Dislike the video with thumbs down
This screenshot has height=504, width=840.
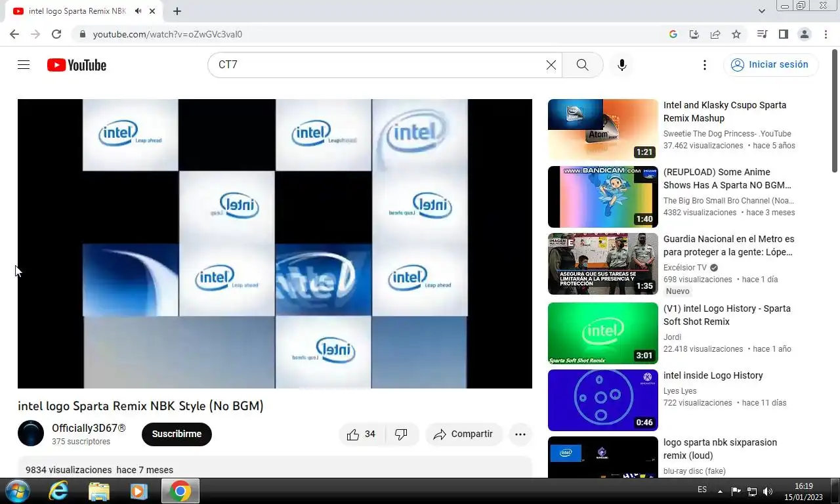pos(401,434)
